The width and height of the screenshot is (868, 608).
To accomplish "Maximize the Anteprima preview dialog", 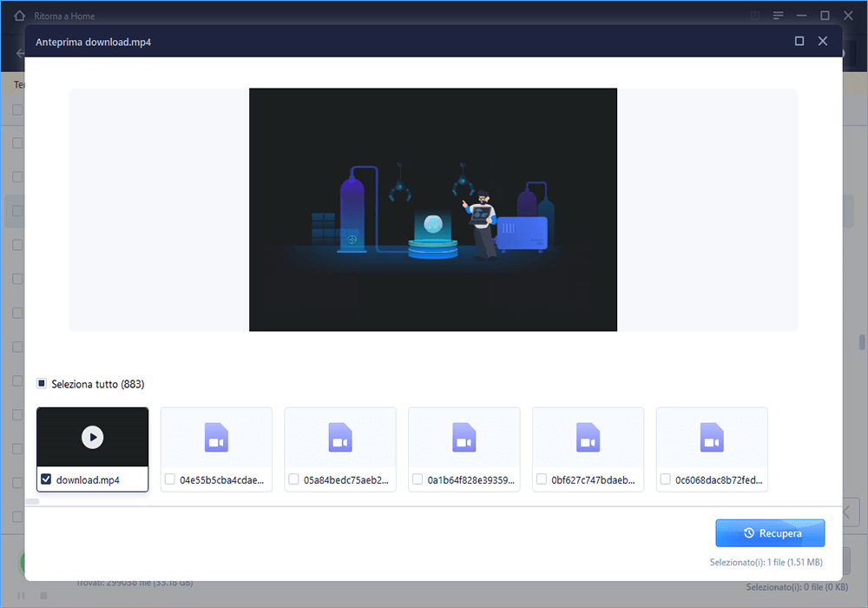I will [799, 41].
